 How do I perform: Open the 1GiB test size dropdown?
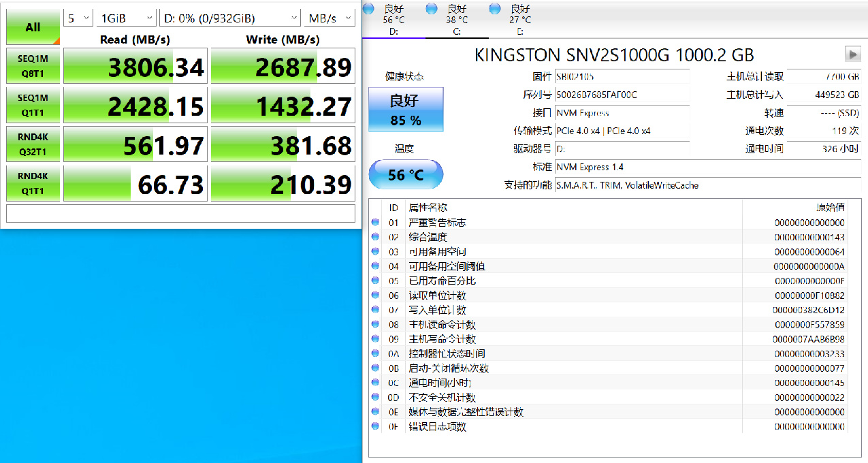(x=127, y=18)
